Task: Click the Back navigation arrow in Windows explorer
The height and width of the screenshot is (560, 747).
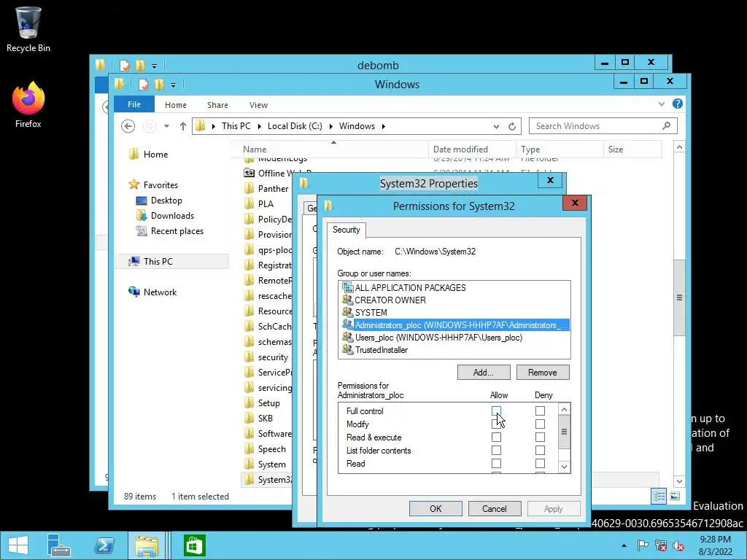Action: 128,126
